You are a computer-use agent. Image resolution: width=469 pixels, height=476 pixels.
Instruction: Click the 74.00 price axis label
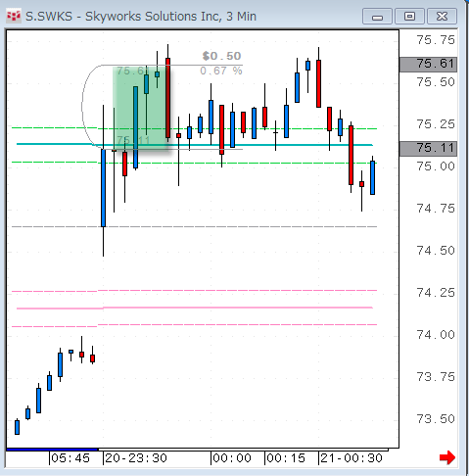click(x=436, y=335)
